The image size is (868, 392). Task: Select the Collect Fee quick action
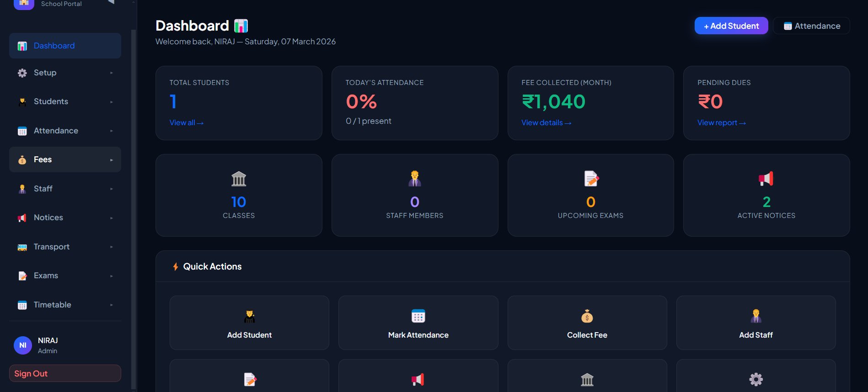click(x=587, y=323)
